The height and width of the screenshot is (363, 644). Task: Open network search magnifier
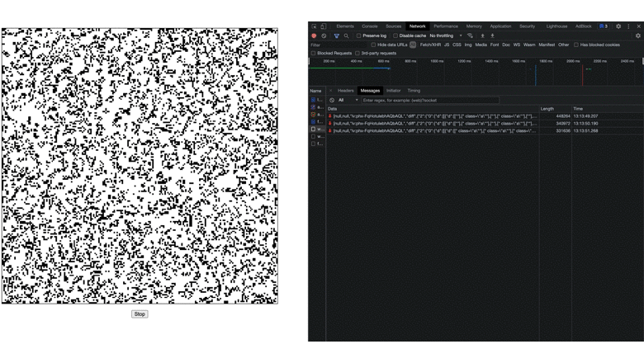[346, 36]
